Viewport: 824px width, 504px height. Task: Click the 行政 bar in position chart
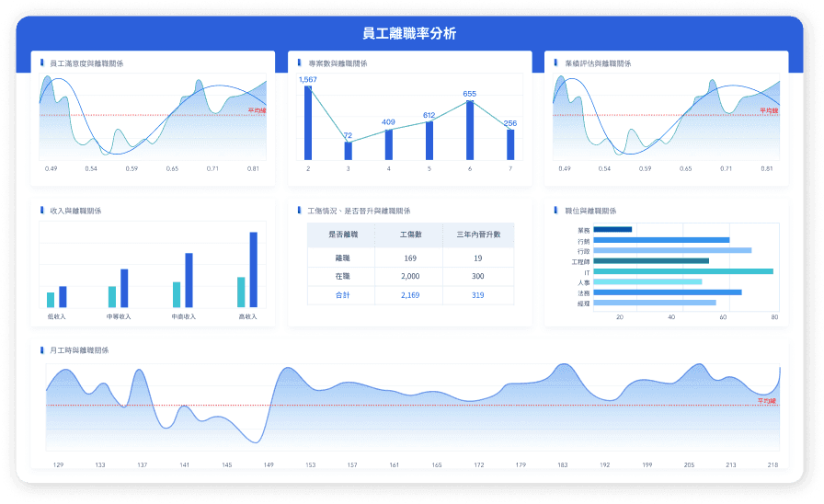(672, 250)
